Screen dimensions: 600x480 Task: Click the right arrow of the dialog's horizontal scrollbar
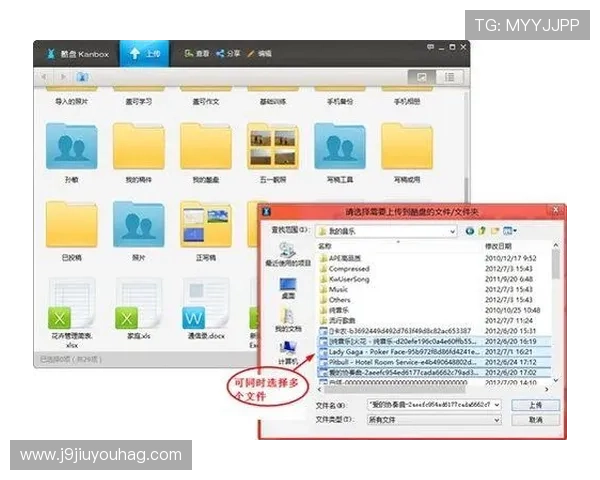point(547,389)
